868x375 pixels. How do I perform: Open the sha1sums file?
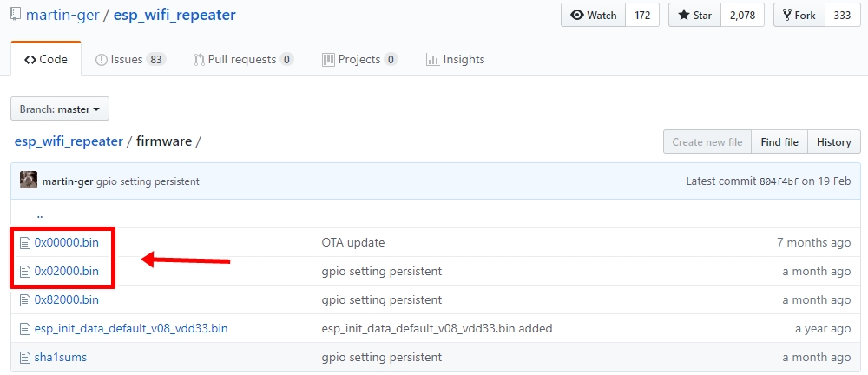(61, 358)
